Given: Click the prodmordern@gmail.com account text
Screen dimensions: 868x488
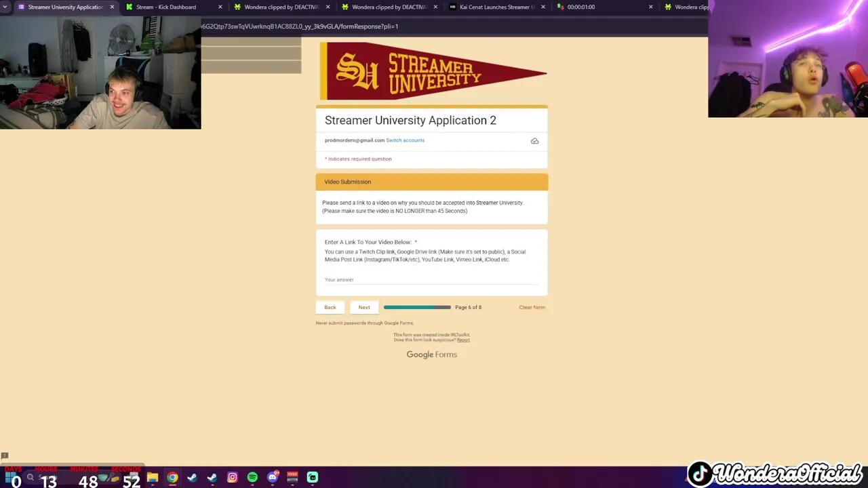Looking at the screenshot, I should (x=354, y=140).
